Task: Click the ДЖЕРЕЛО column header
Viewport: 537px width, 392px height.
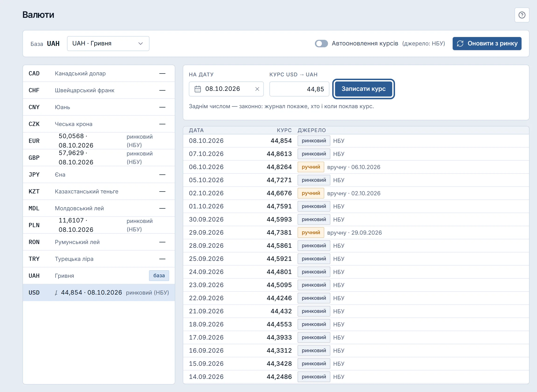Action: 312,130
